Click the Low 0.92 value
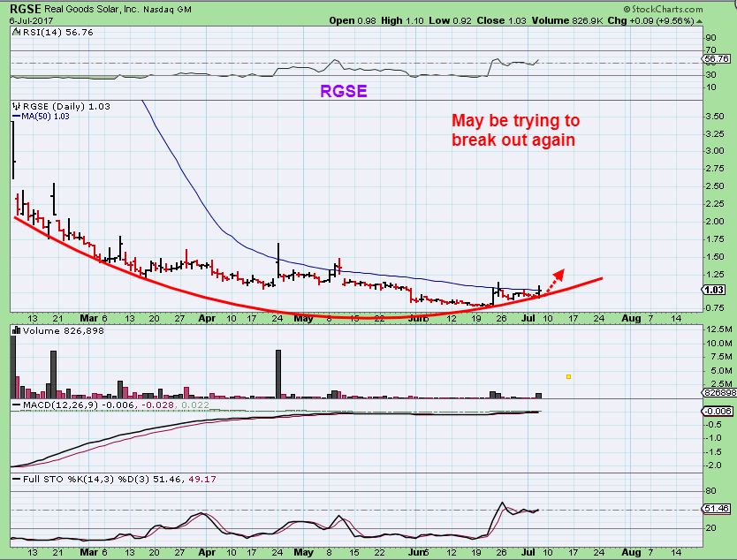This screenshot has width=737, height=560. (x=450, y=20)
